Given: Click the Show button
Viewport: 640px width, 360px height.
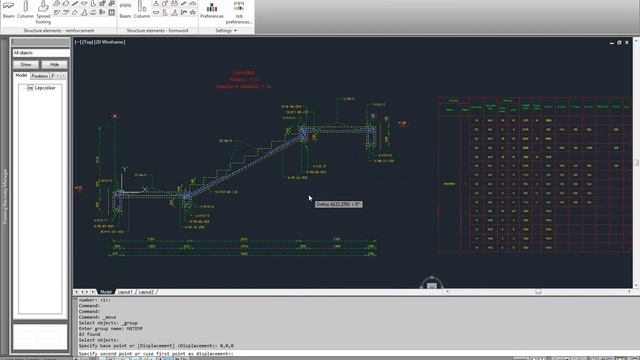Looking at the screenshot, I should [26, 64].
